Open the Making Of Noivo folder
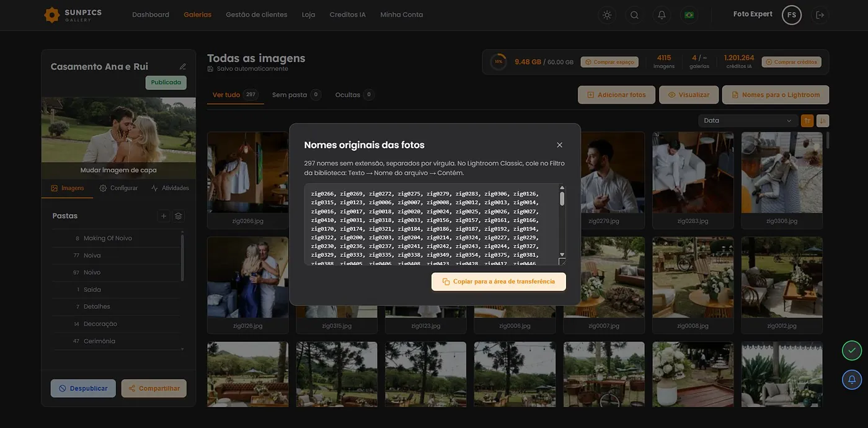Viewport: 868px width, 428px height. pos(117,238)
